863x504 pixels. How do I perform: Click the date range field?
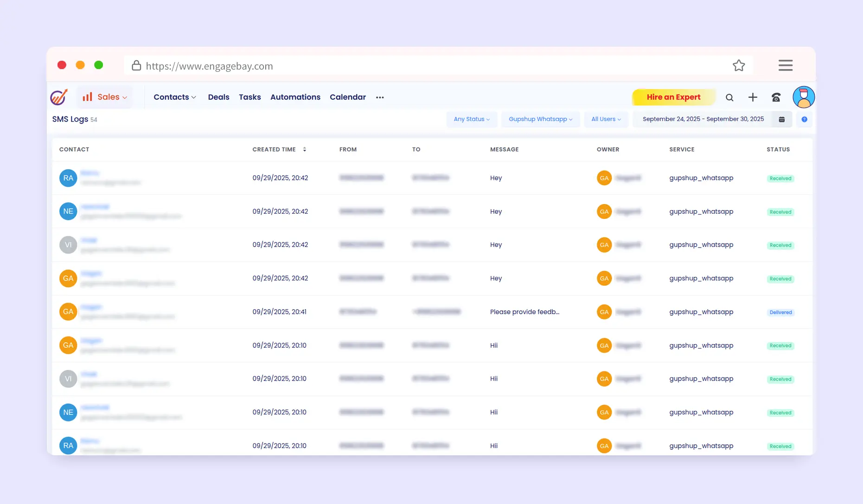pos(703,120)
